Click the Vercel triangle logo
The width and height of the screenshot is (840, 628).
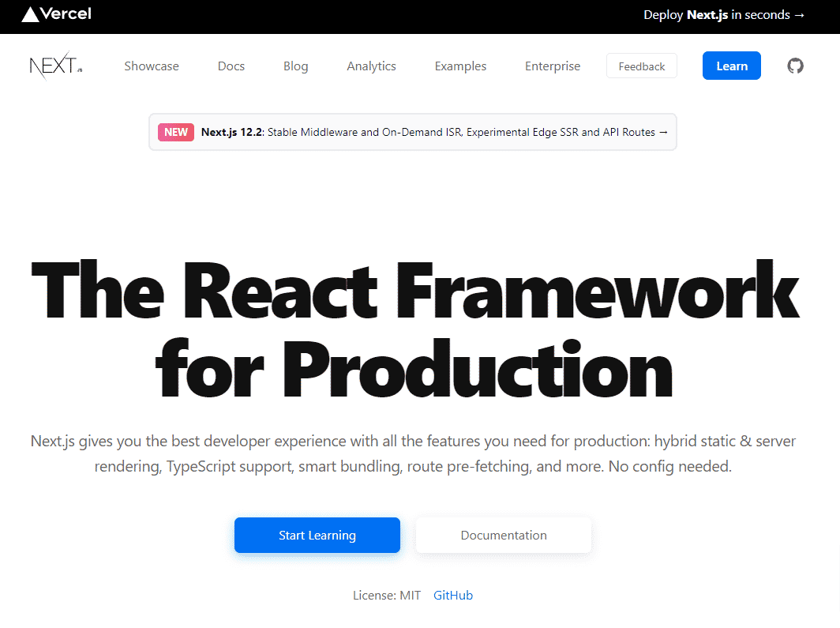click(x=30, y=14)
